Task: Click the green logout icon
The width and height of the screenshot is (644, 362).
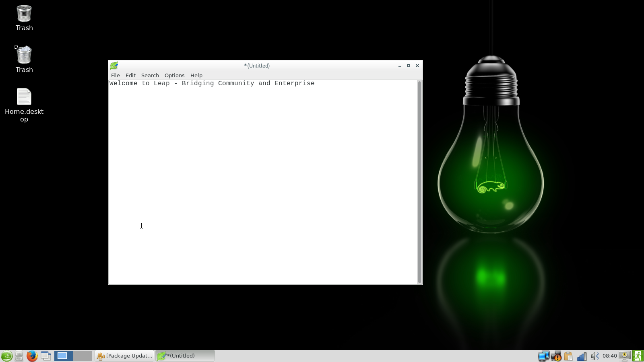Action: (x=638, y=356)
